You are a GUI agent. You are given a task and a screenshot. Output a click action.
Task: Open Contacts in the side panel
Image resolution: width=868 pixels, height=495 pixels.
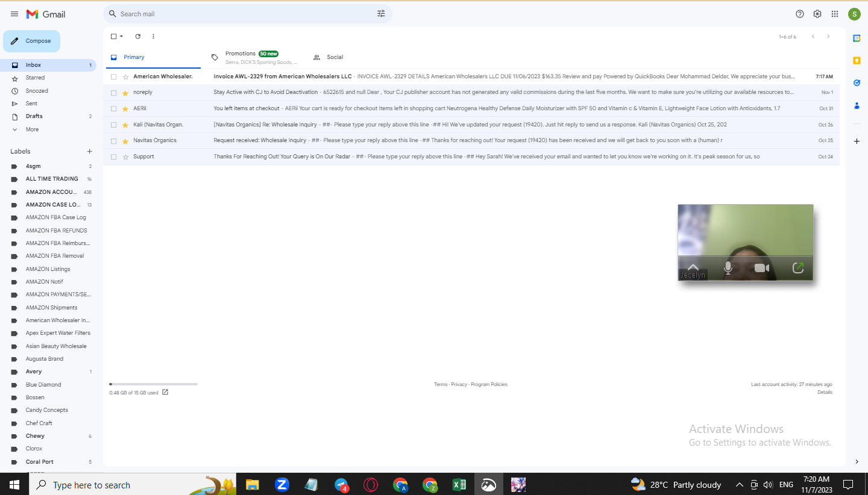pos(857,105)
